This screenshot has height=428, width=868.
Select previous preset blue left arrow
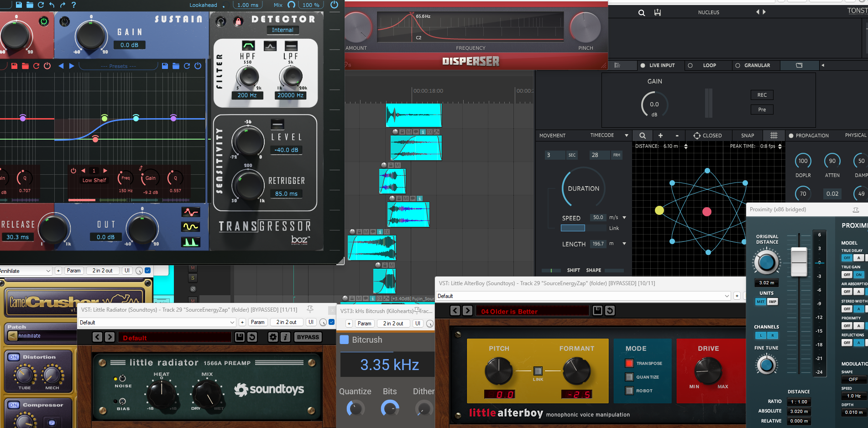61,66
